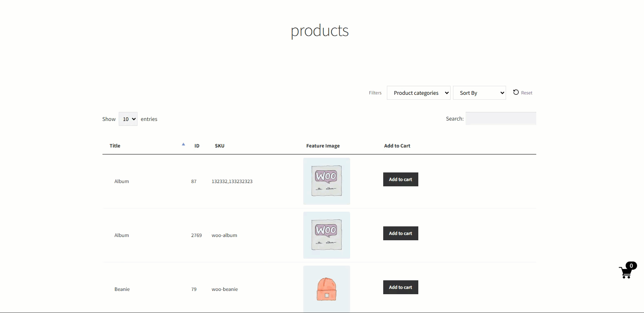Viewport: 644px width, 313px height.
Task: Sort table by ID column
Action: 197,146
